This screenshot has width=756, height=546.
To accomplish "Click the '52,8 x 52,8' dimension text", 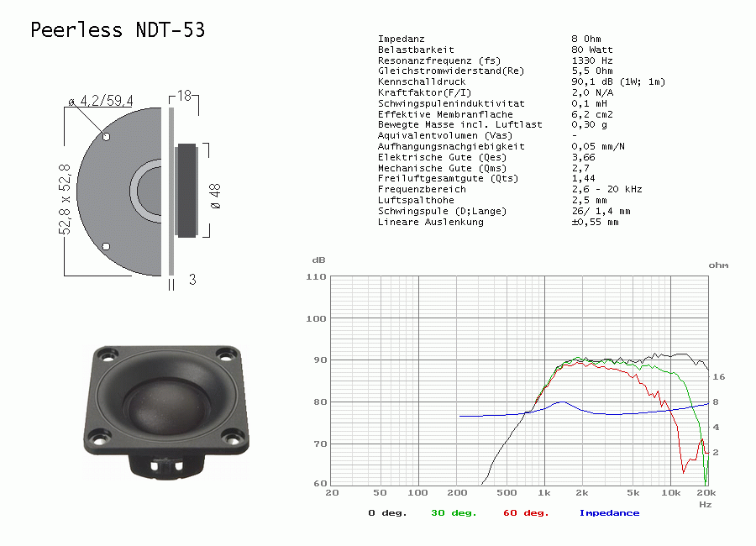I will (66, 210).
